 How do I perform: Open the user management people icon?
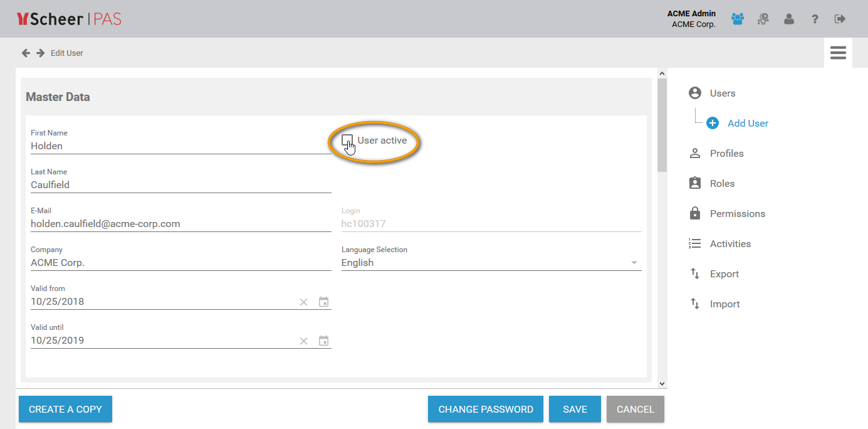coord(737,19)
